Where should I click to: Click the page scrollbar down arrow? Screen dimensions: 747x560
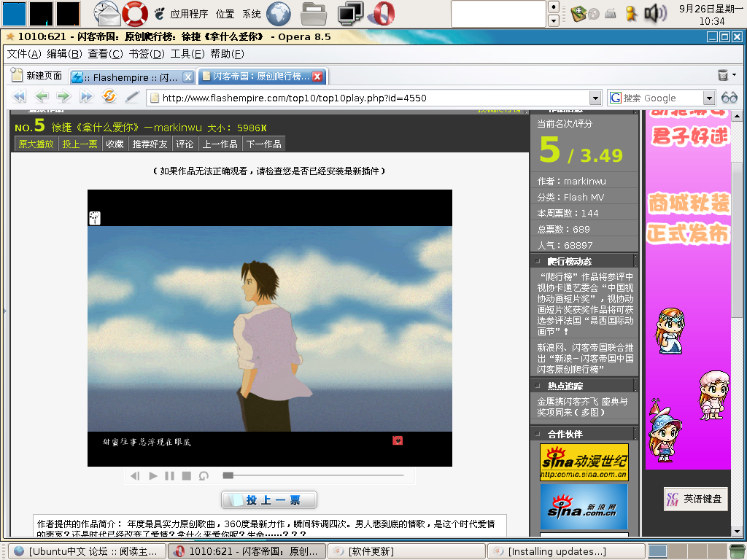pyautogui.click(x=737, y=532)
